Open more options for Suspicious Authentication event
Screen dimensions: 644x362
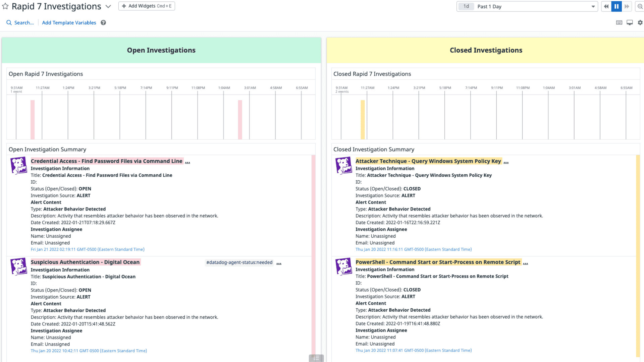[279, 263]
